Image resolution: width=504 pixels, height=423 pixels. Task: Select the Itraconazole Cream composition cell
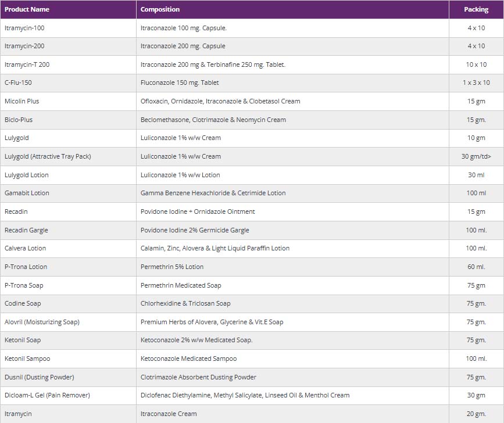[169, 414]
